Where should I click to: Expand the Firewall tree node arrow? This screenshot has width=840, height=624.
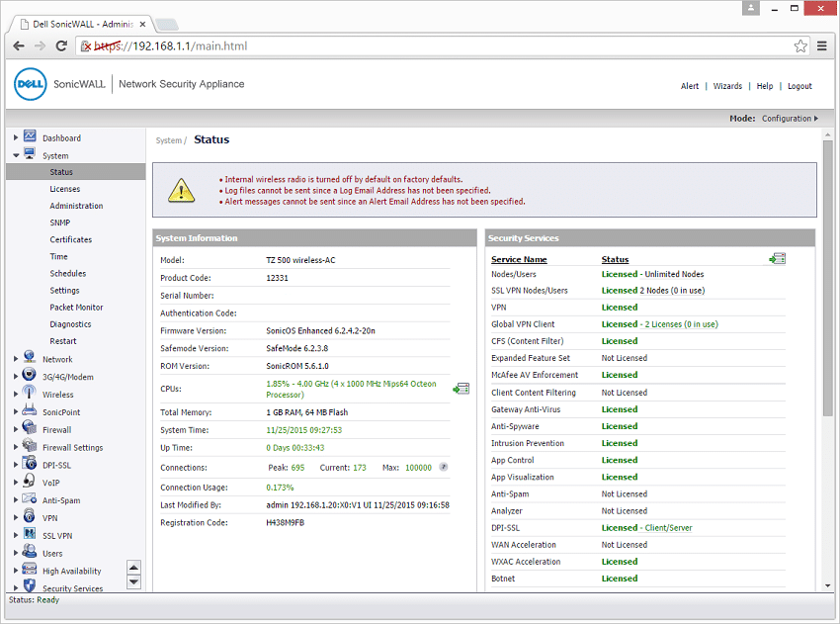pyautogui.click(x=16, y=430)
